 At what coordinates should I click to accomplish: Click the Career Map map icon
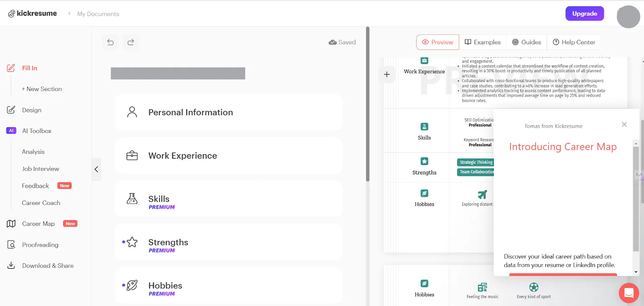click(11, 223)
